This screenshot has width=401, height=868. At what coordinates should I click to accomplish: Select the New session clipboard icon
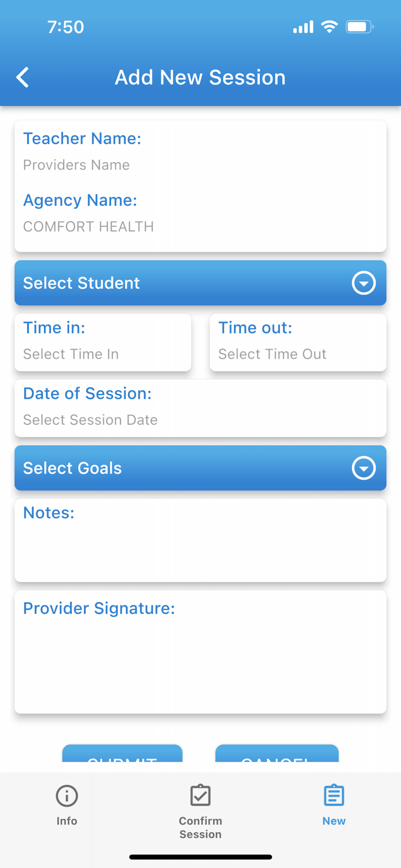tap(334, 796)
